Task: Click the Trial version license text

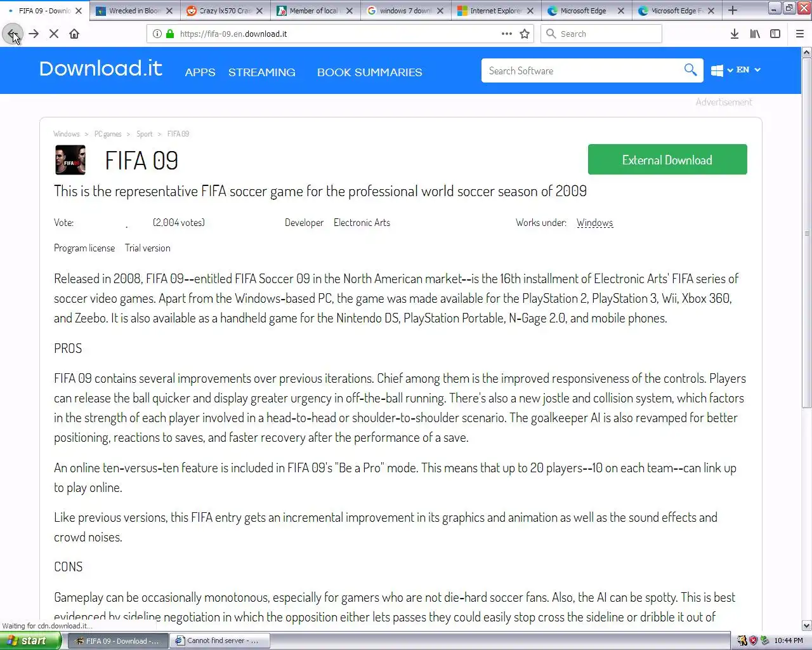Action: coord(147,248)
